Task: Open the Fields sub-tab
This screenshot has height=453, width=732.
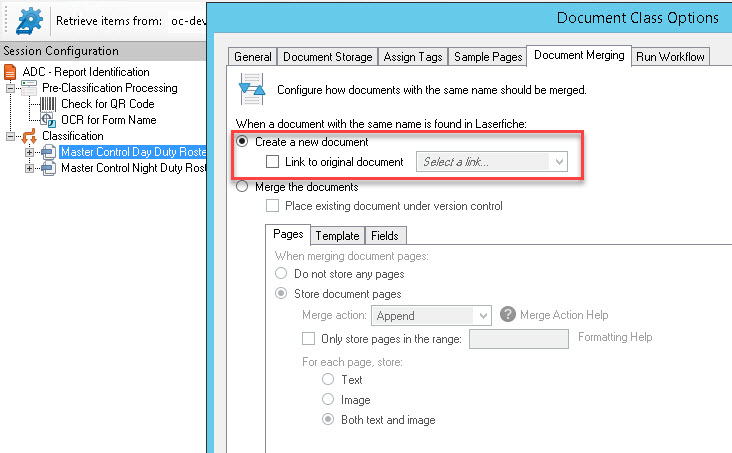Action: (x=385, y=235)
